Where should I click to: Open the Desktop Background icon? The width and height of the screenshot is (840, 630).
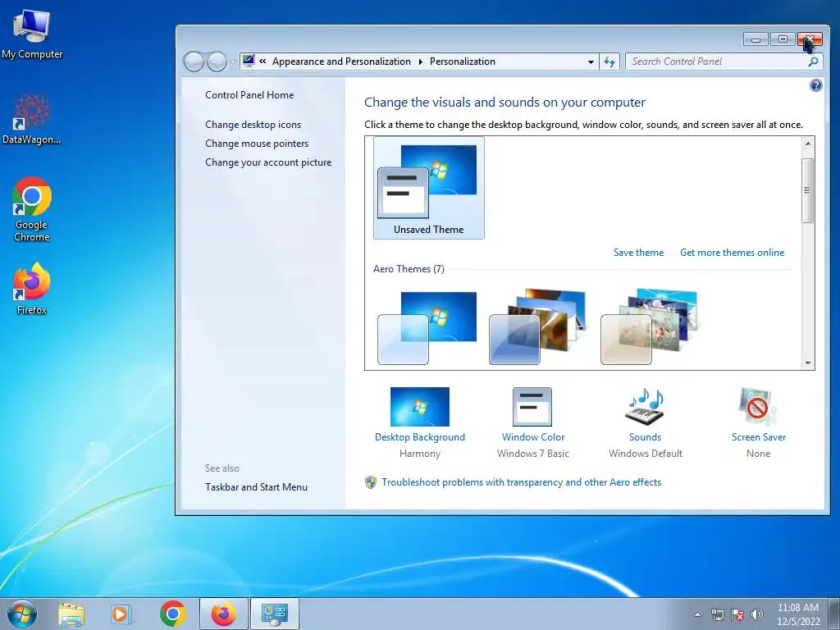[419, 407]
